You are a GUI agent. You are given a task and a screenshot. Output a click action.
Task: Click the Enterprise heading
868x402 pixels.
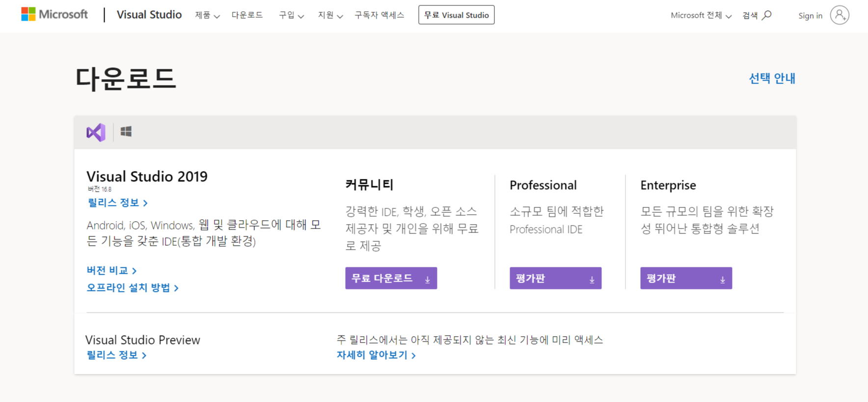click(x=668, y=185)
